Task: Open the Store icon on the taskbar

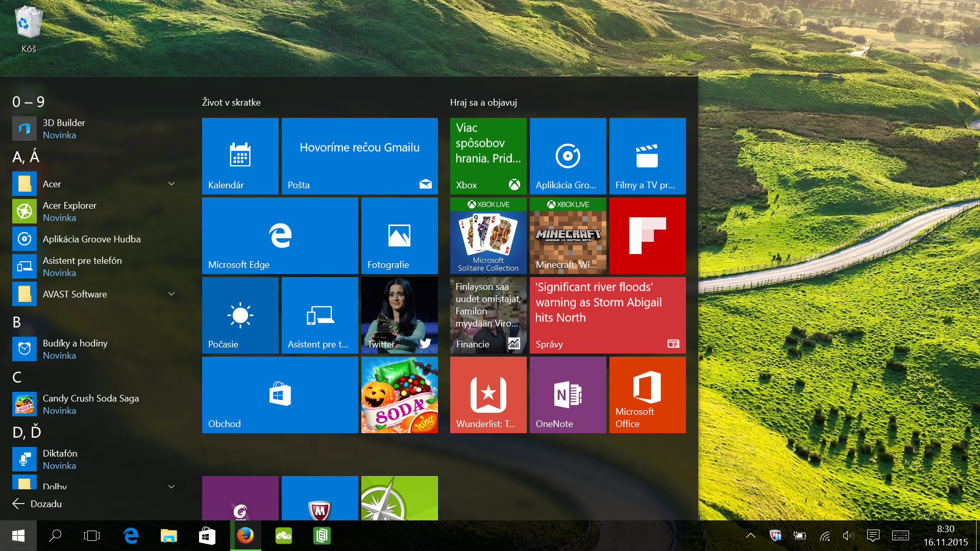Action: [x=207, y=536]
